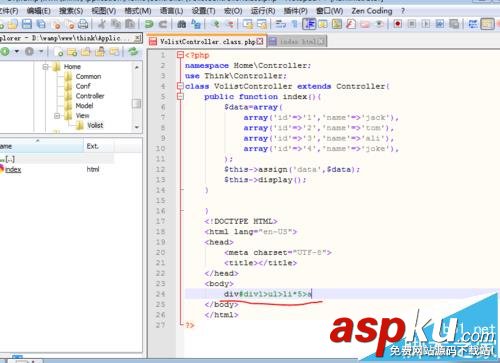500x363 pixels.
Task: Cut selection with scissors icon
Action: coord(102,24)
